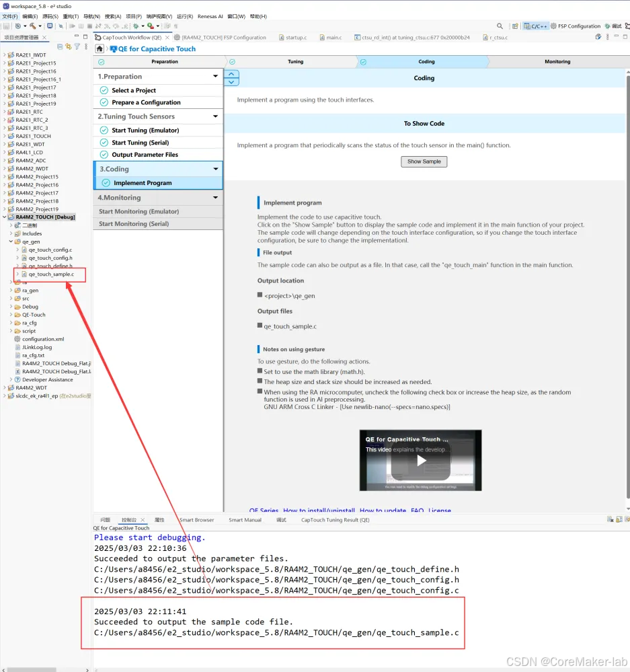Open the Smart Browser tab
The width and height of the screenshot is (630, 672).
(196, 520)
